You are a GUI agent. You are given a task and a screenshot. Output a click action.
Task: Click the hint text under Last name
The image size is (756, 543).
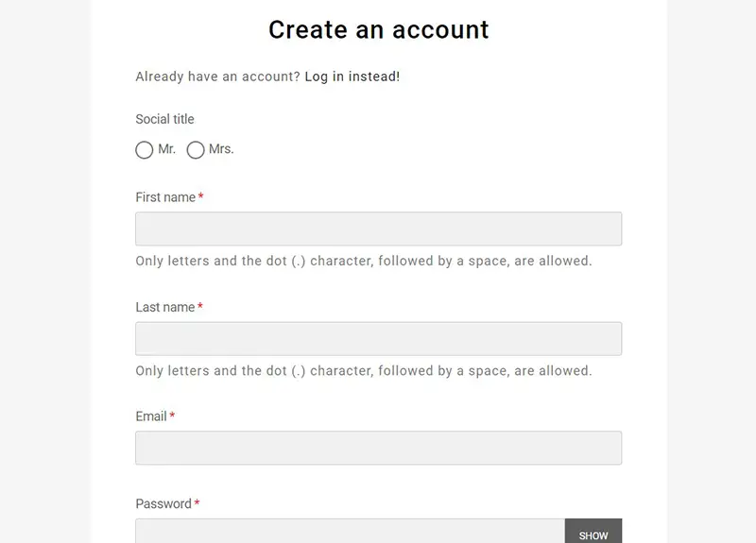(364, 371)
